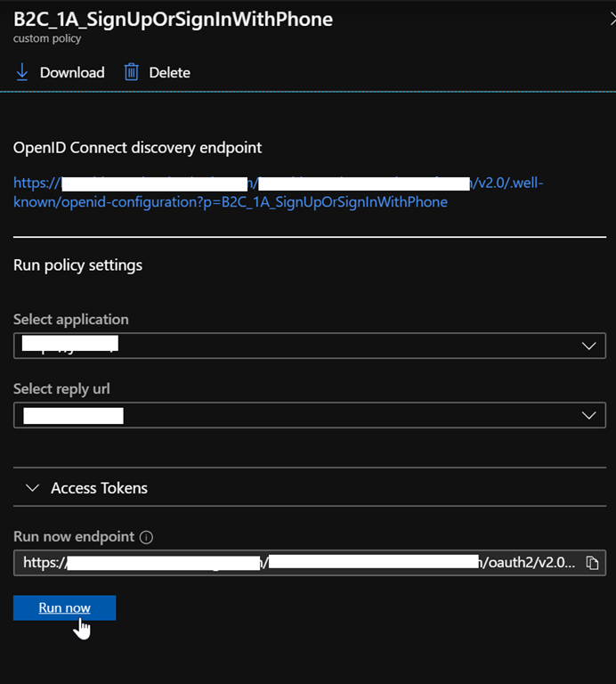This screenshot has height=684, width=616.
Task: Click the Run now endpoint label
Action: 74,537
